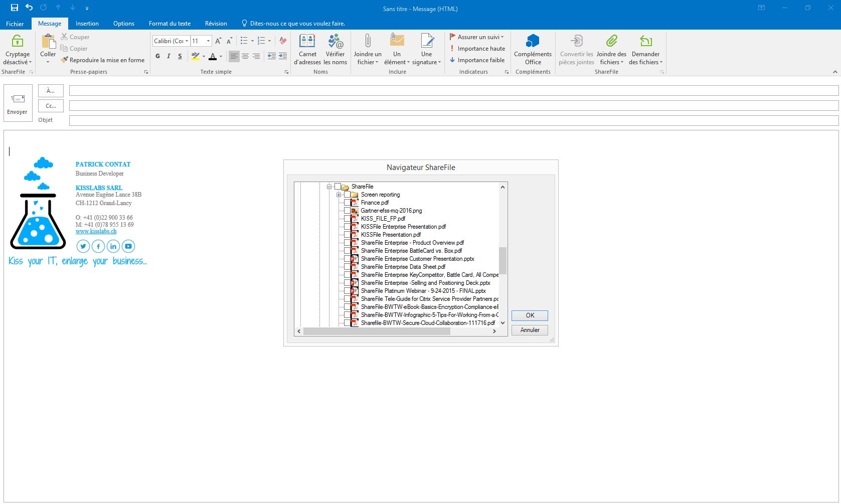Click OK in Navigateur ShareFile

pos(530,315)
